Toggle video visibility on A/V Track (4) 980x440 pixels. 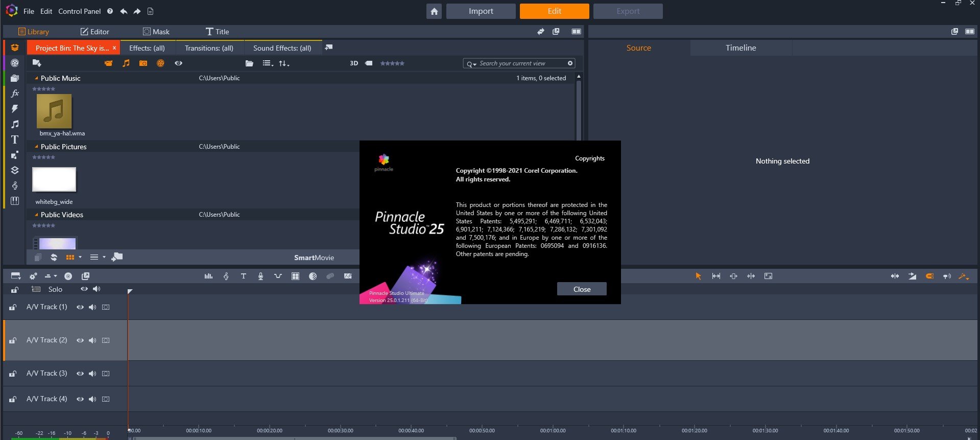click(80, 399)
